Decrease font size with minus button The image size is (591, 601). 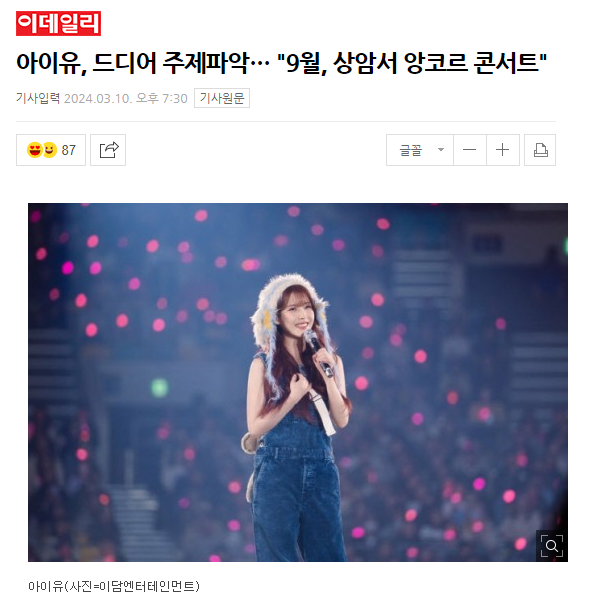pyautogui.click(x=470, y=150)
